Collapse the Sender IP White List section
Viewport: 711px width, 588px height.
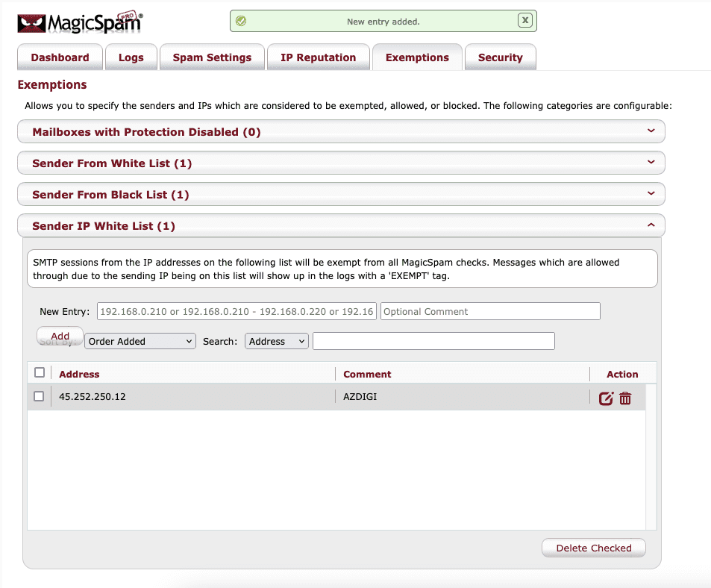(341, 226)
